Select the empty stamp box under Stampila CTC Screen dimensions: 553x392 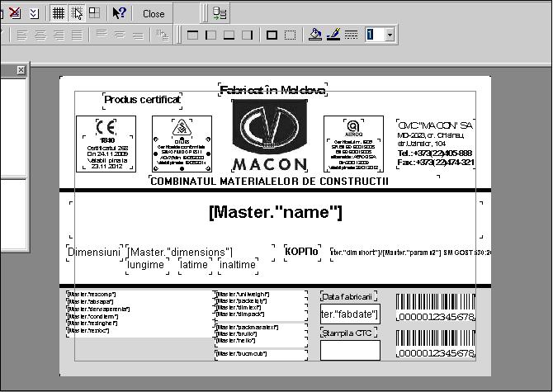coord(350,350)
